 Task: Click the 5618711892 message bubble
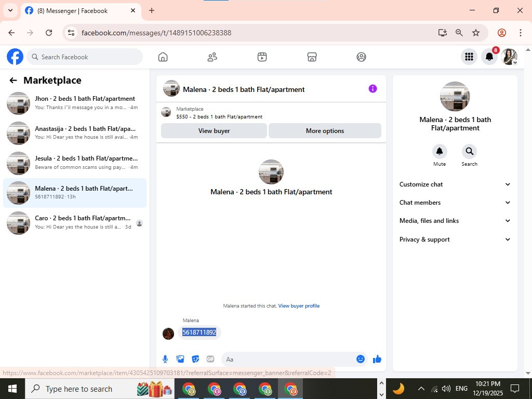tap(199, 332)
